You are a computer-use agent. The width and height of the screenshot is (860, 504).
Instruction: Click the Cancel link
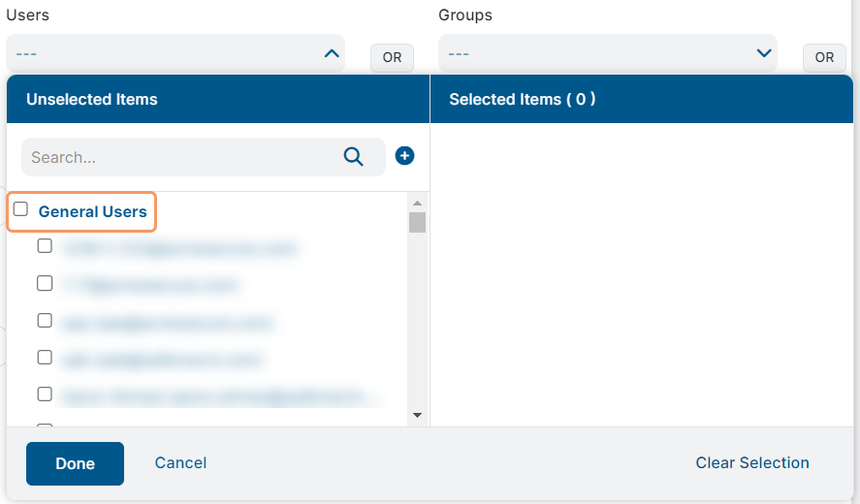tap(180, 463)
